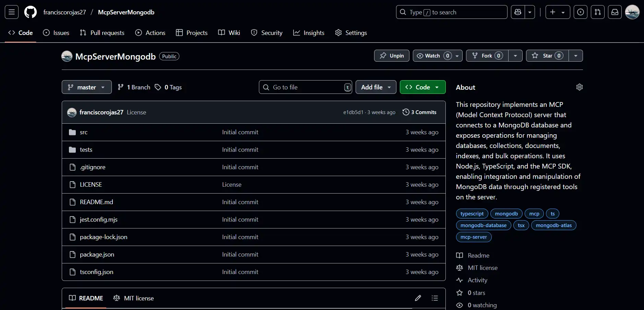Switch to the Pull requests tab
This screenshot has width=644, height=310.
click(x=102, y=33)
